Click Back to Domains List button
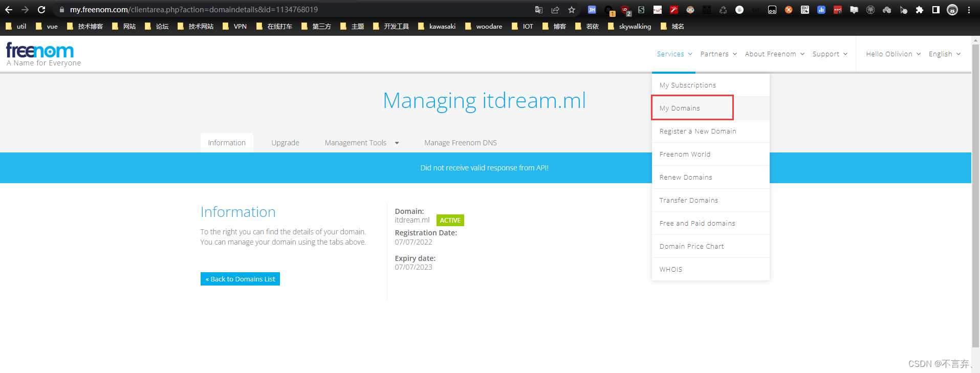The height and width of the screenshot is (373, 980). coord(240,279)
